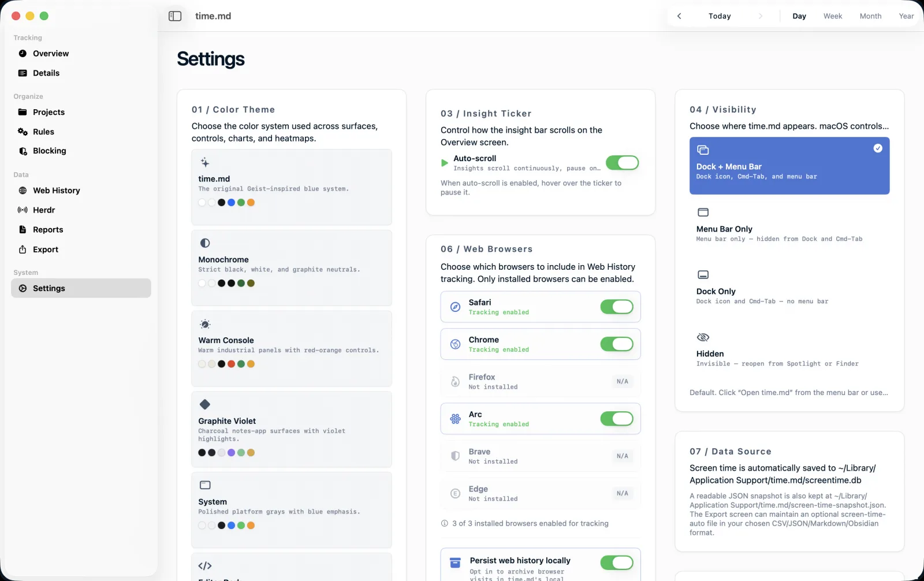The width and height of the screenshot is (924, 581).
Task: Click the Arc browser icon
Action: 456,419
